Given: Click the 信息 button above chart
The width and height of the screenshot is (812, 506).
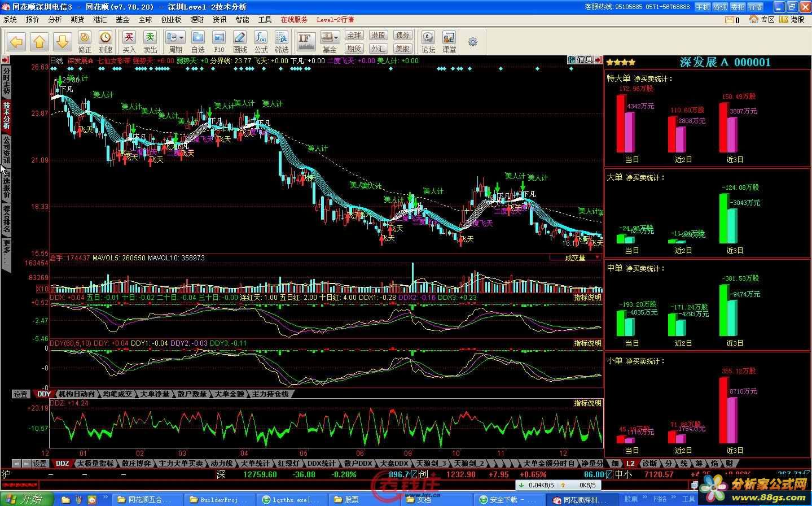Looking at the screenshot, I should [585, 60].
